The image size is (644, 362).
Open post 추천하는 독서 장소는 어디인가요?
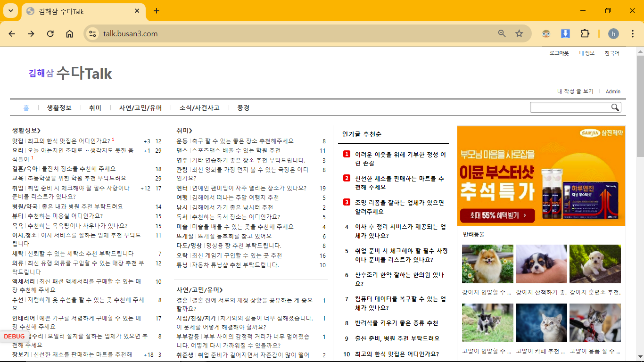pyautogui.click(x=236, y=217)
